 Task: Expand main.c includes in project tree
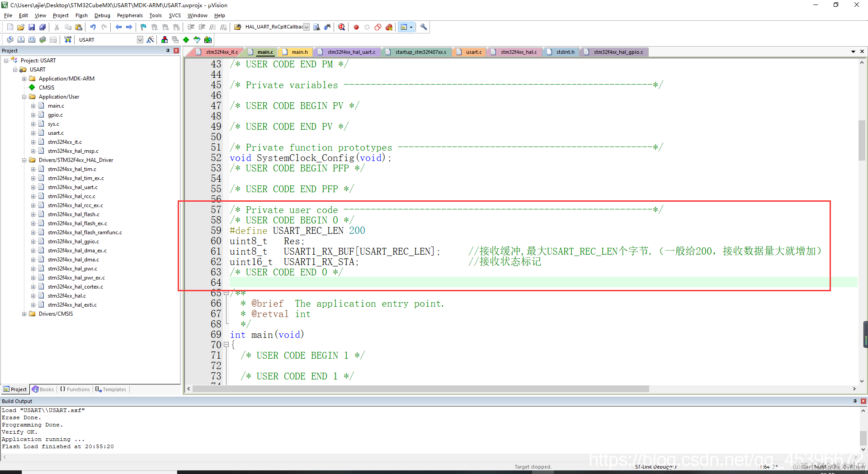click(33, 106)
